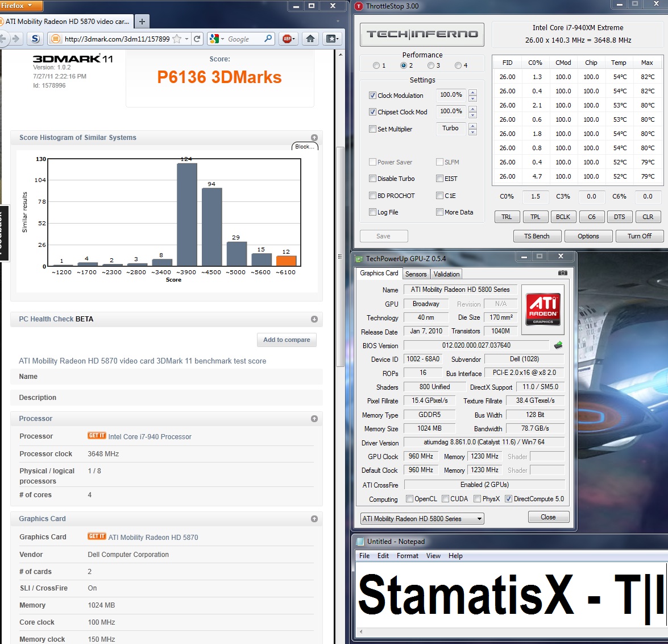Collapse the Graphics Card section
The width and height of the screenshot is (668, 644).
pos(314,519)
